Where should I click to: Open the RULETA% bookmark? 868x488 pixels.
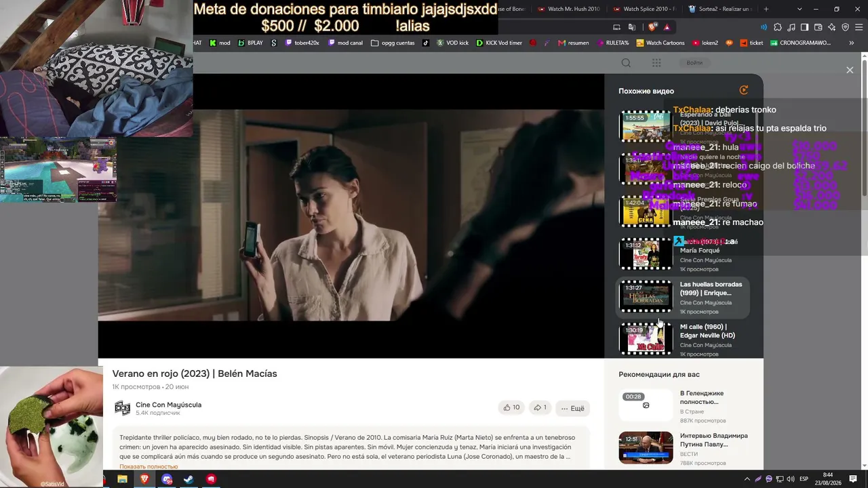pyautogui.click(x=612, y=43)
